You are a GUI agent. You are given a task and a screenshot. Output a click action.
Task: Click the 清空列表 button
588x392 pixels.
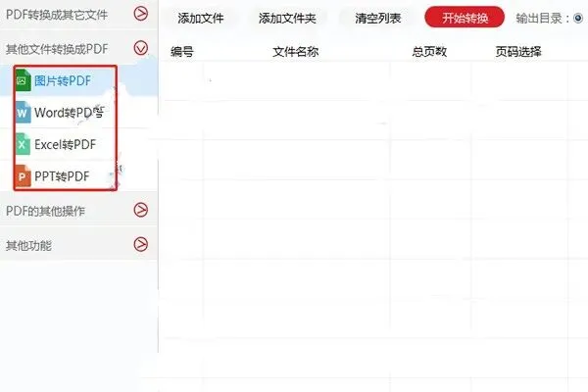(378, 18)
